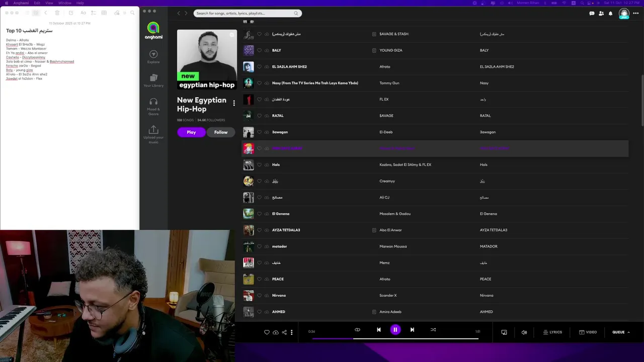This screenshot has width=644, height=362.
Task: Go to previous track
Action: pyautogui.click(x=379, y=330)
